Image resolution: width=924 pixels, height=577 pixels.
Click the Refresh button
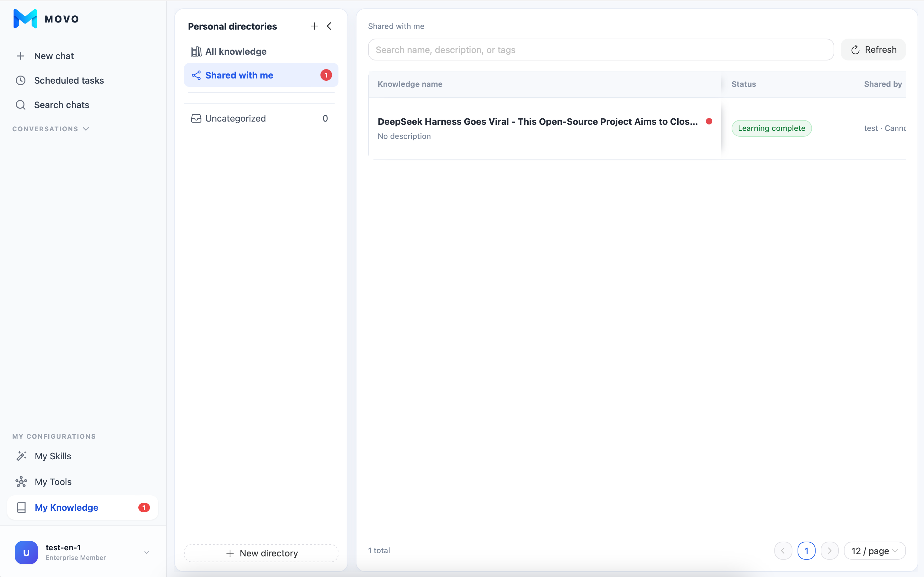tap(873, 50)
